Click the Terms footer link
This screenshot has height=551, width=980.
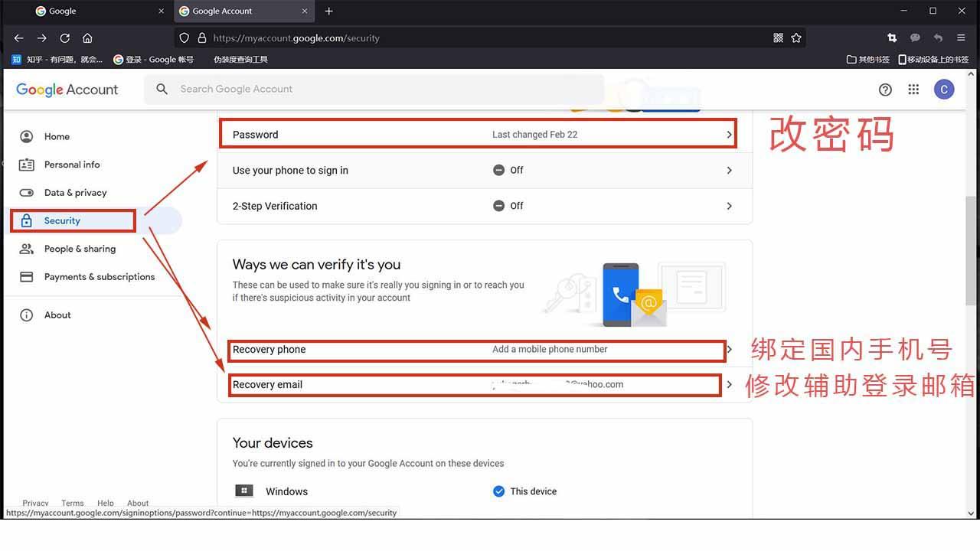pos(73,504)
